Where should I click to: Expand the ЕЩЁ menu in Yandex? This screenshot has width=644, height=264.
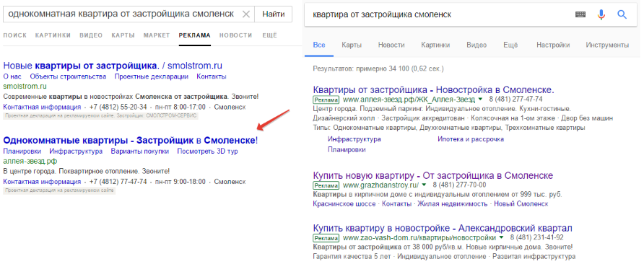tap(269, 35)
